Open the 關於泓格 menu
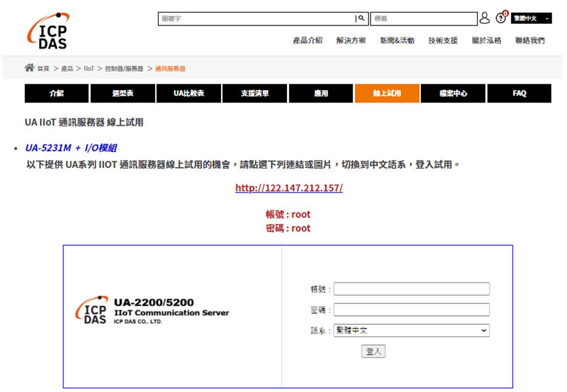The height and width of the screenshot is (392, 567). [487, 40]
